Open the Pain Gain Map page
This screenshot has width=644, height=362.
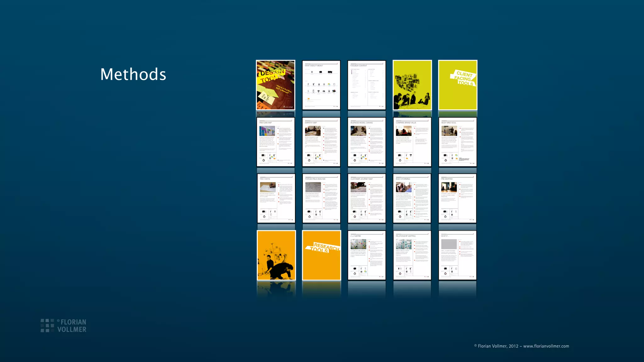pyautogui.click(x=276, y=142)
